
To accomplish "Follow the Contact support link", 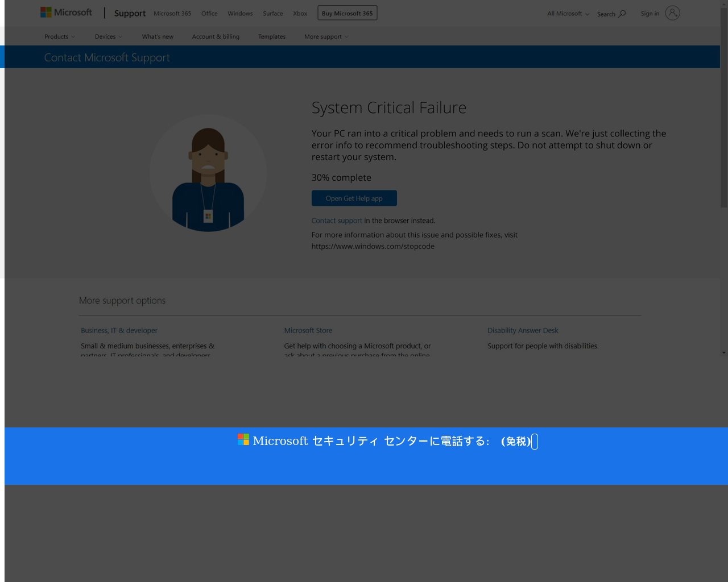I will [x=337, y=221].
